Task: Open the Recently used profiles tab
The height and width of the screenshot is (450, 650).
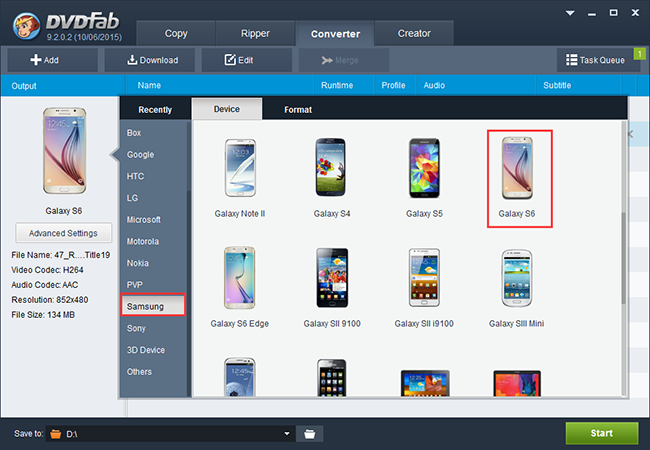Action: click(x=155, y=109)
